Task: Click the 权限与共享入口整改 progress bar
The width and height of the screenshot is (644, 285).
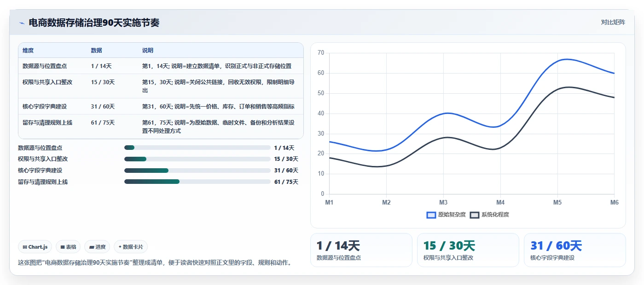Action: [x=197, y=159]
